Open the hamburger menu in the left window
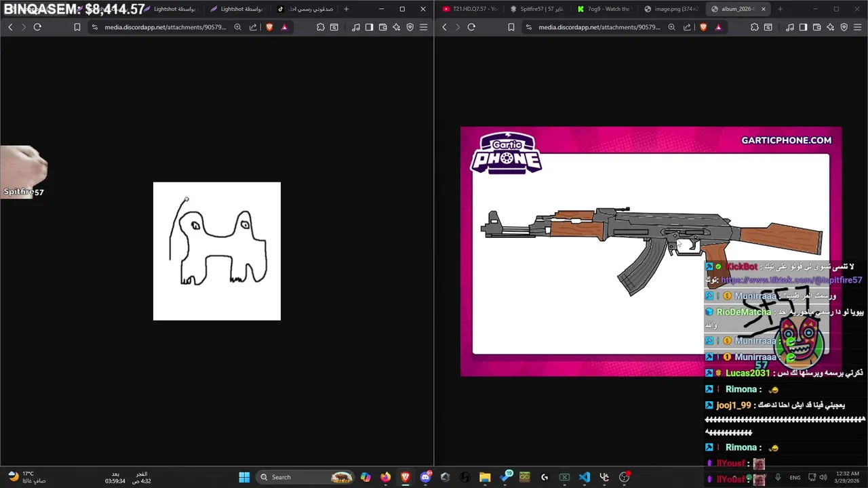868x488 pixels. tap(424, 27)
